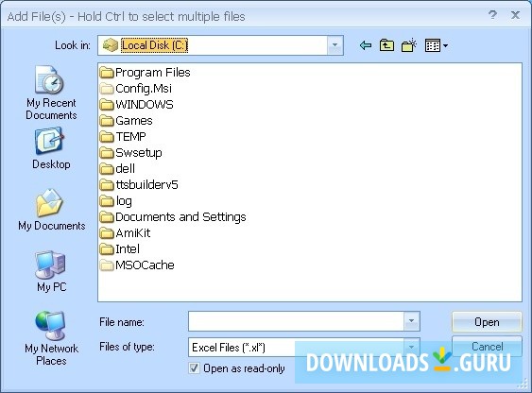Expand the Look in dropdown

[335, 45]
